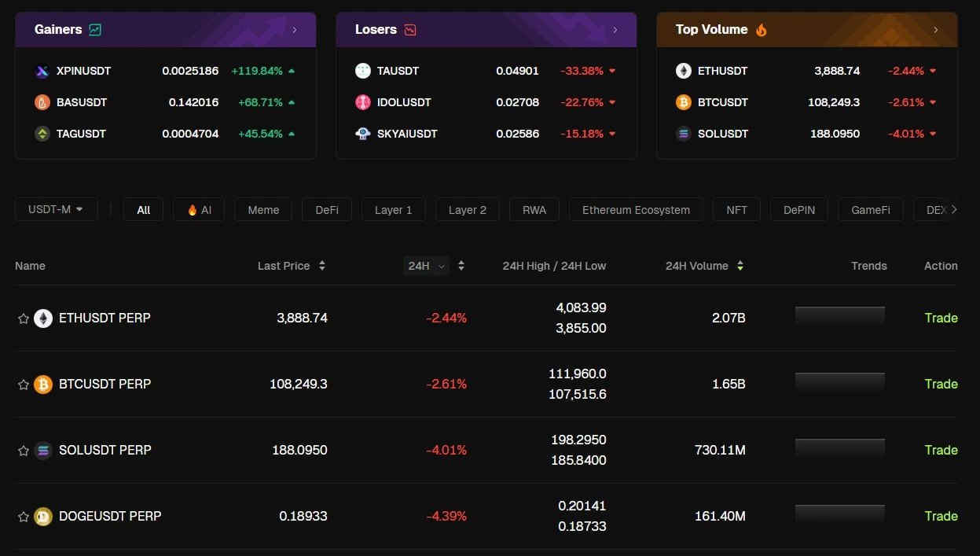Select the Layer 2 category tab
Image resolution: width=980 pixels, height=556 pixels.
(x=467, y=210)
